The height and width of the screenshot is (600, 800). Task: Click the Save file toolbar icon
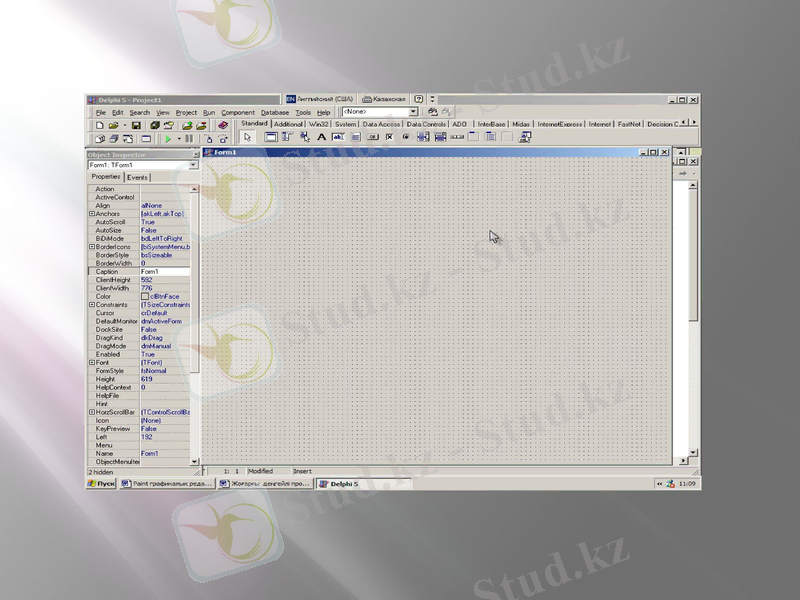[x=137, y=125]
